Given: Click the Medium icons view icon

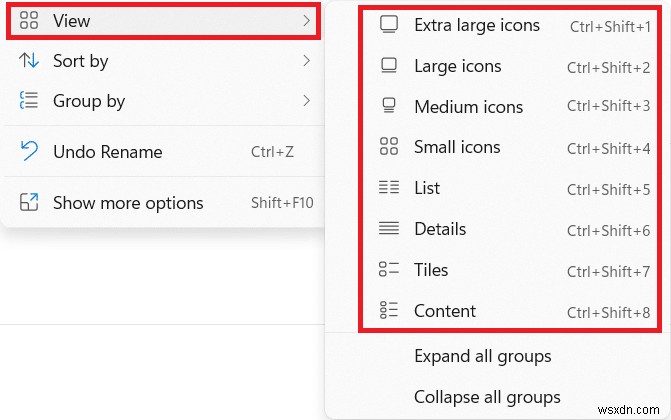Looking at the screenshot, I should click(389, 107).
